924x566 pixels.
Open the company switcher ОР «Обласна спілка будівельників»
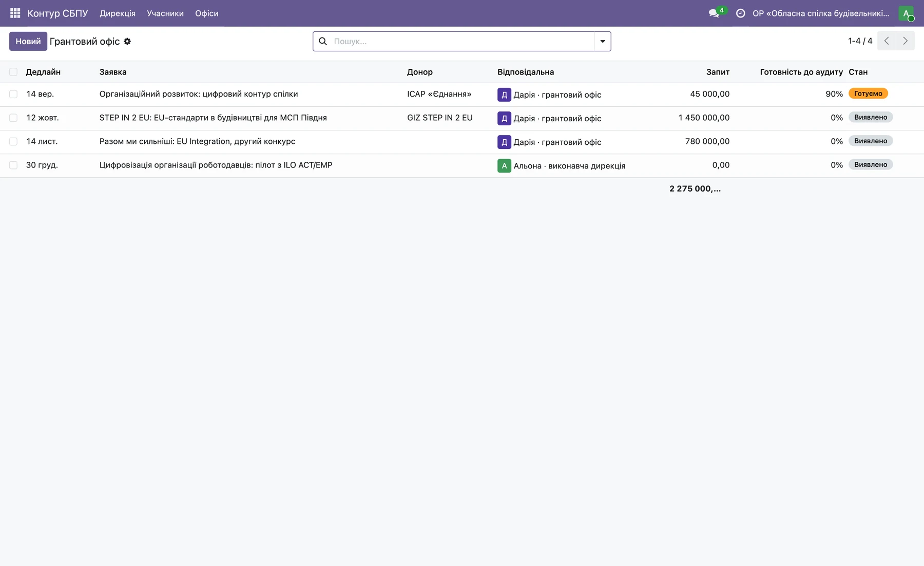point(821,13)
